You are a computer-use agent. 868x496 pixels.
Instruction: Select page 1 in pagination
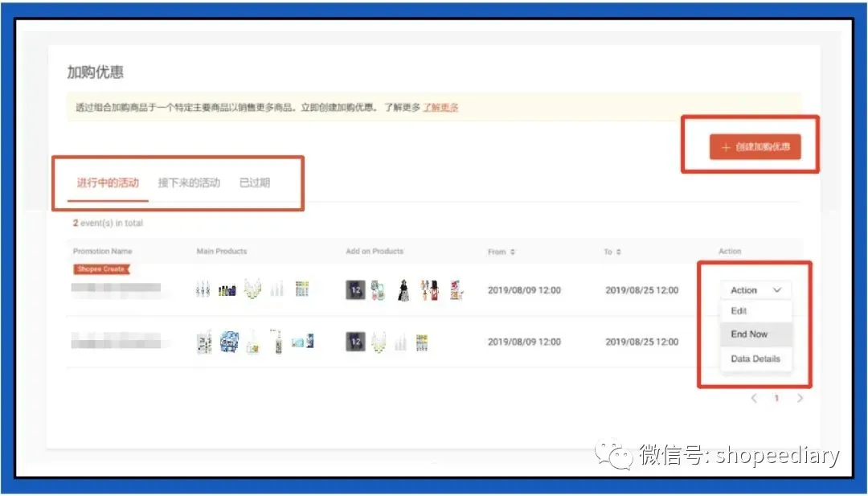coord(776,398)
